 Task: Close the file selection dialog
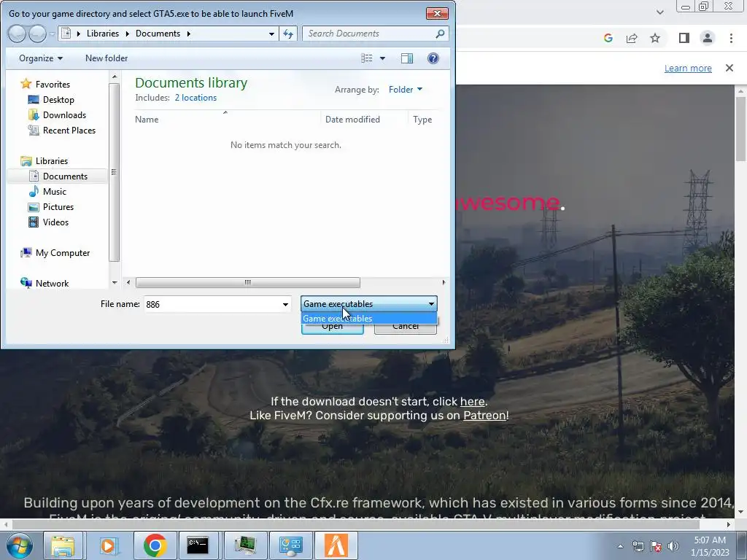click(x=437, y=13)
